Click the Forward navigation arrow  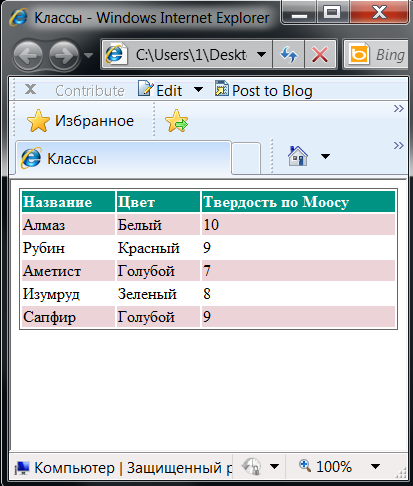click(x=64, y=55)
